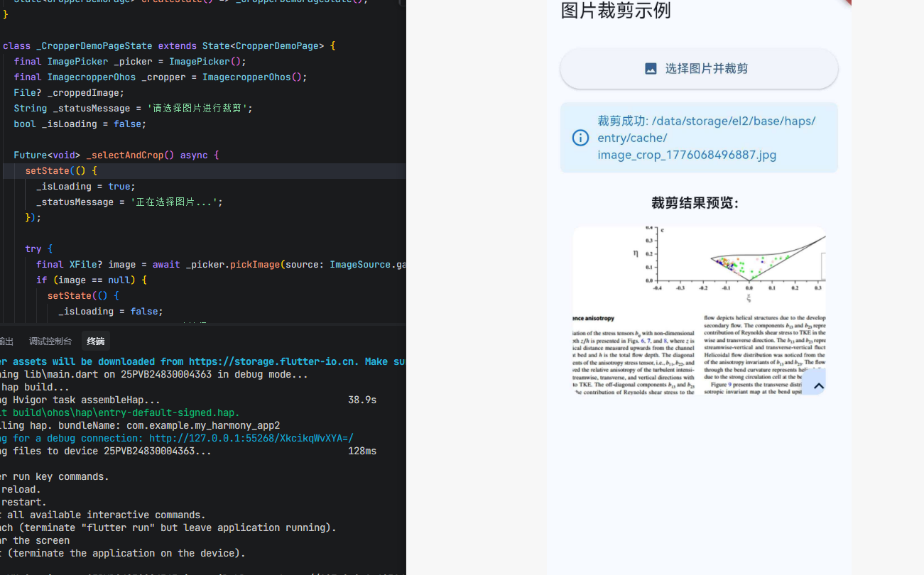Click the code line '_isLoading = true;'
Screen dimensions: 924x575
(86, 187)
